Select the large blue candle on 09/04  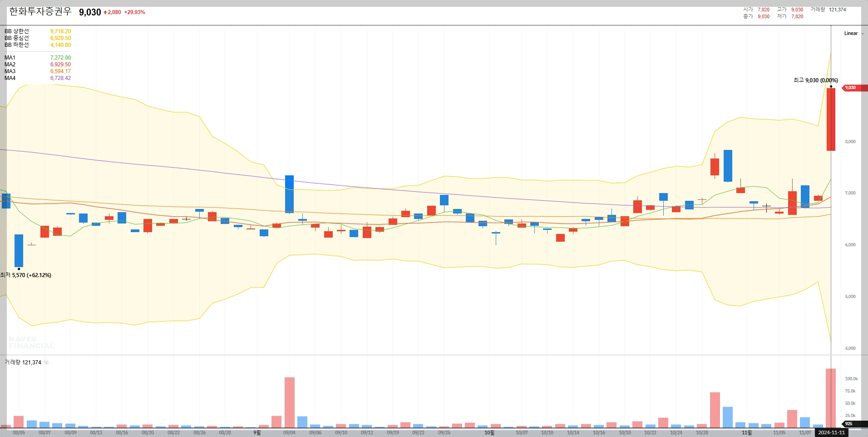tap(289, 194)
